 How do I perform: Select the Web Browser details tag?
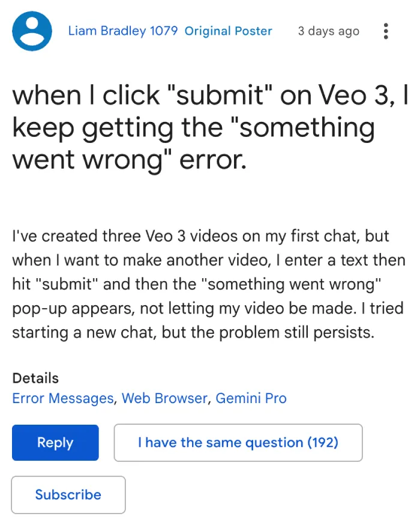(x=164, y=398)
